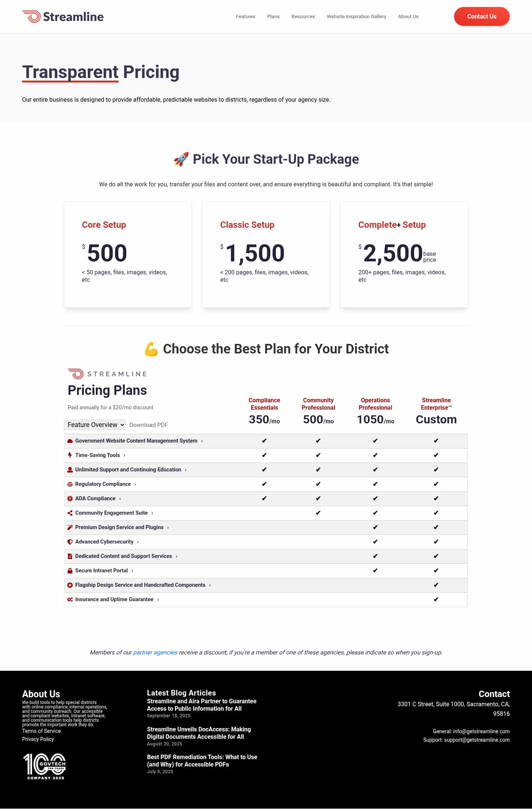
Task: Click the share icon for Community Engagement Suite
Action: [70, 513]
